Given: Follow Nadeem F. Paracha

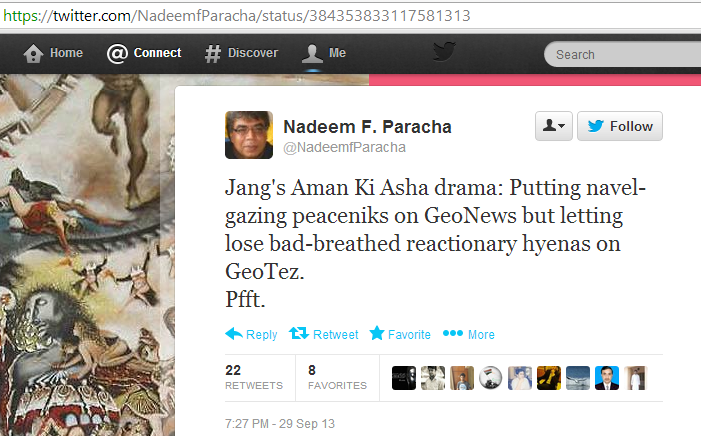Looking at the screenshot, I should tap(620, 126).
